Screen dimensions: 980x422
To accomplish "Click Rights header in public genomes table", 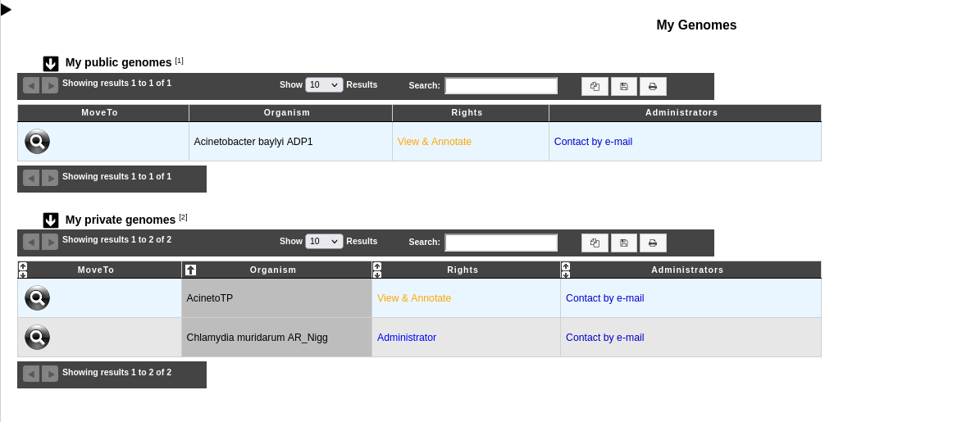I will 471,113.
